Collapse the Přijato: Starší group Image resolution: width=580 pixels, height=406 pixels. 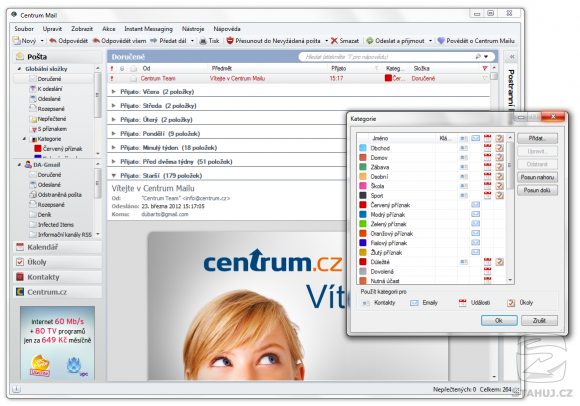point(114,176)
